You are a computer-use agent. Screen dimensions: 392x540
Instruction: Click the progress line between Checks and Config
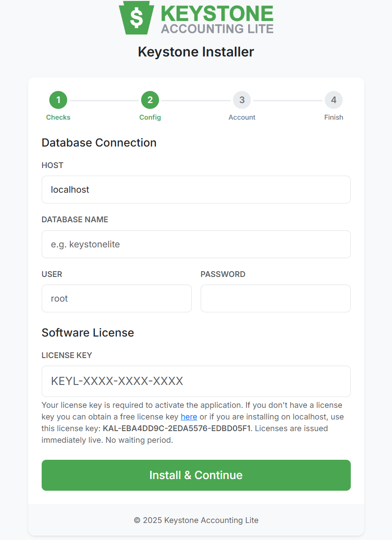[104, 100]
